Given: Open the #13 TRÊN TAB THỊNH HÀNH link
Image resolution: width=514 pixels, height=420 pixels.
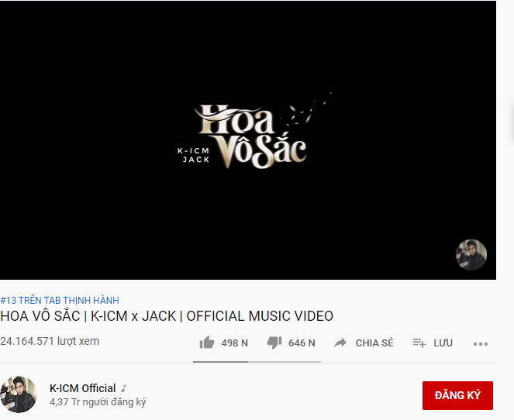Looking at the screenshot, I should (x=60, y=300).
